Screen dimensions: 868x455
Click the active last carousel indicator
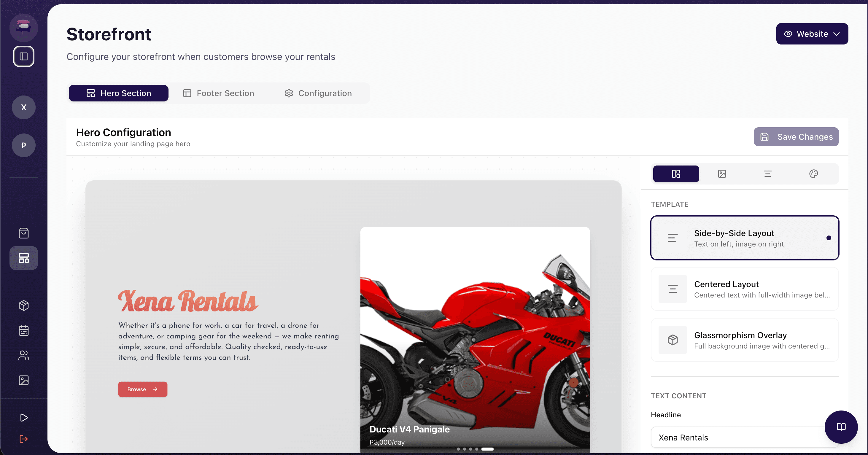pyautogui.click(x=487, y=449)
